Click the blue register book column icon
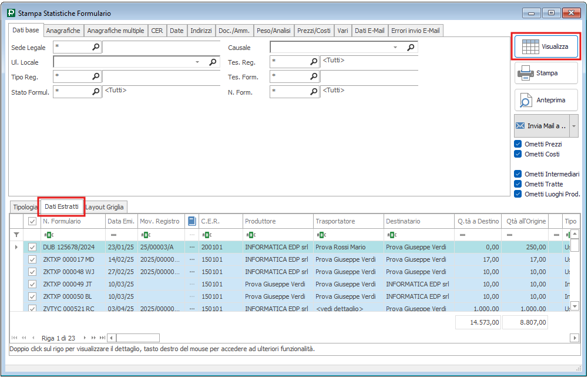Image resolution: width=588 pixels, height=377 pixels. pos(191,221)
